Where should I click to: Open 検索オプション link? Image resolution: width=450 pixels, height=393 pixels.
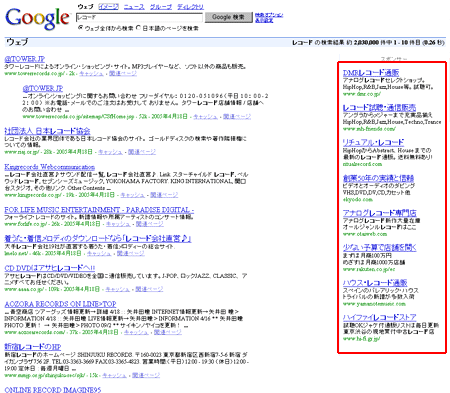(x=269, y=15)
